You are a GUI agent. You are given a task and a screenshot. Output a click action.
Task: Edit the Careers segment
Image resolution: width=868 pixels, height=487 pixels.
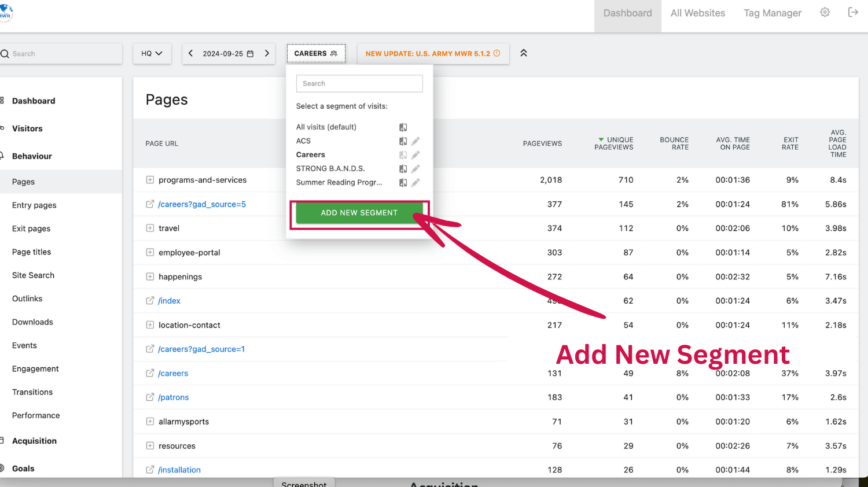(x=415, y=155)
